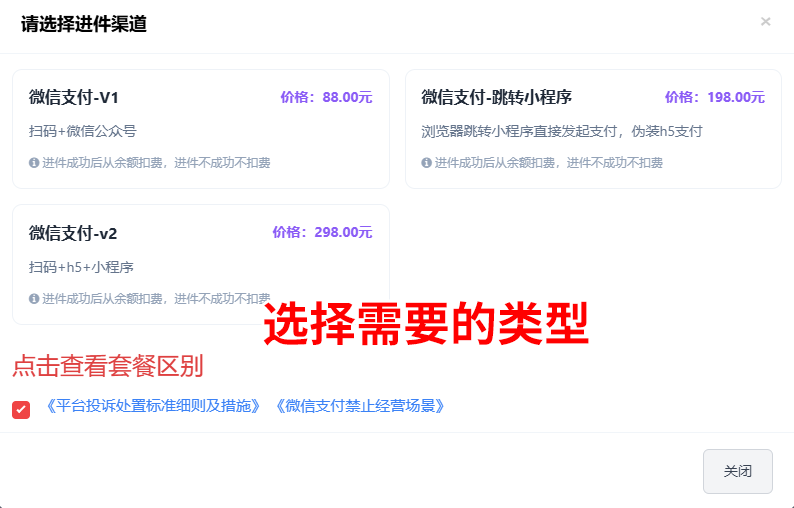This screenshot has height=508, width=794.
Task: Click the description 扫码+h5+小程序
Action: (x=81, y=267)
